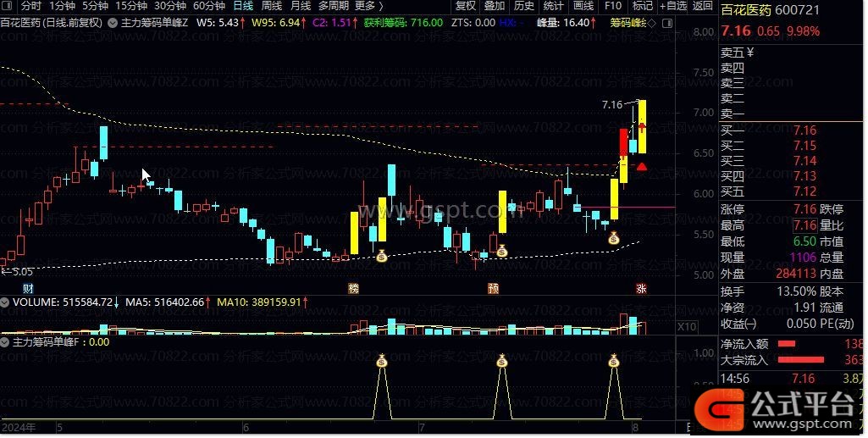Image resolution: width=868 pixels, height=438 pixels.
Task: Click the 换手 turnover 13.50%
Action: coord(796,291)
